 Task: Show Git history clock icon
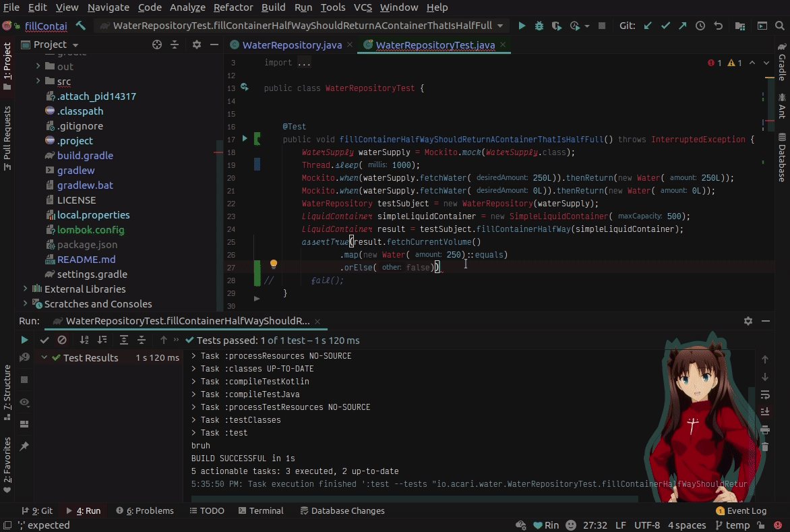[700, 26]
